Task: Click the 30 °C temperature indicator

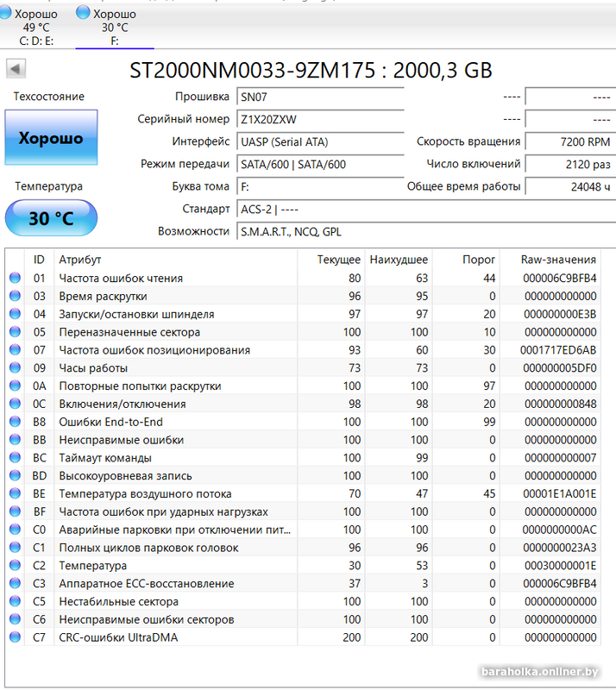Action: (x=51, y=218)
